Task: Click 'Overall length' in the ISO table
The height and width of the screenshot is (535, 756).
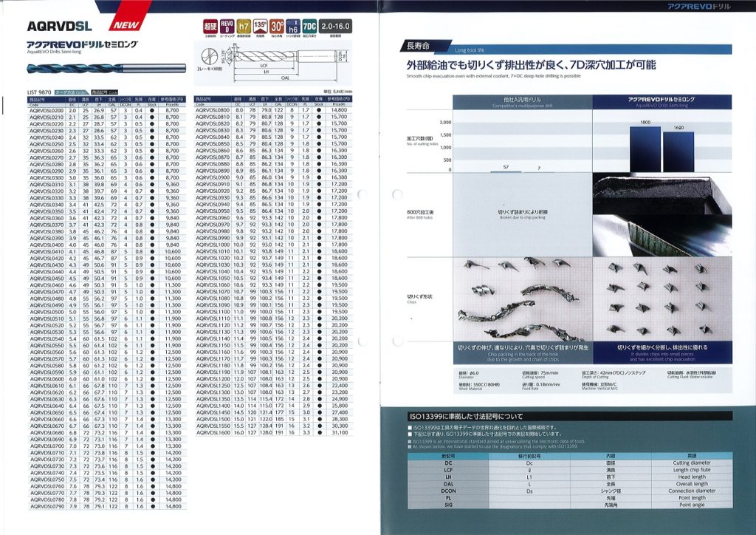Action: coord(691,484)
